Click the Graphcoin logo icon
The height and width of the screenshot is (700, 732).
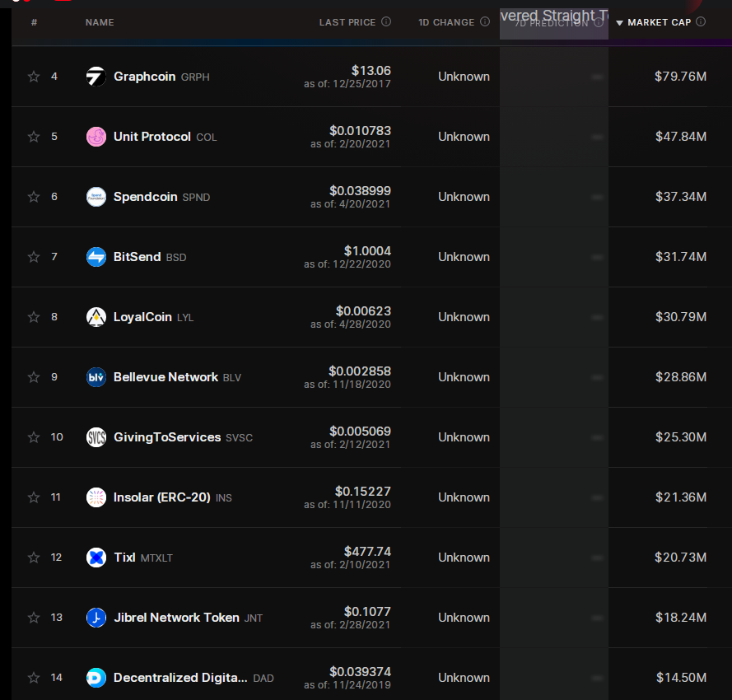click(x=96, y=77)
